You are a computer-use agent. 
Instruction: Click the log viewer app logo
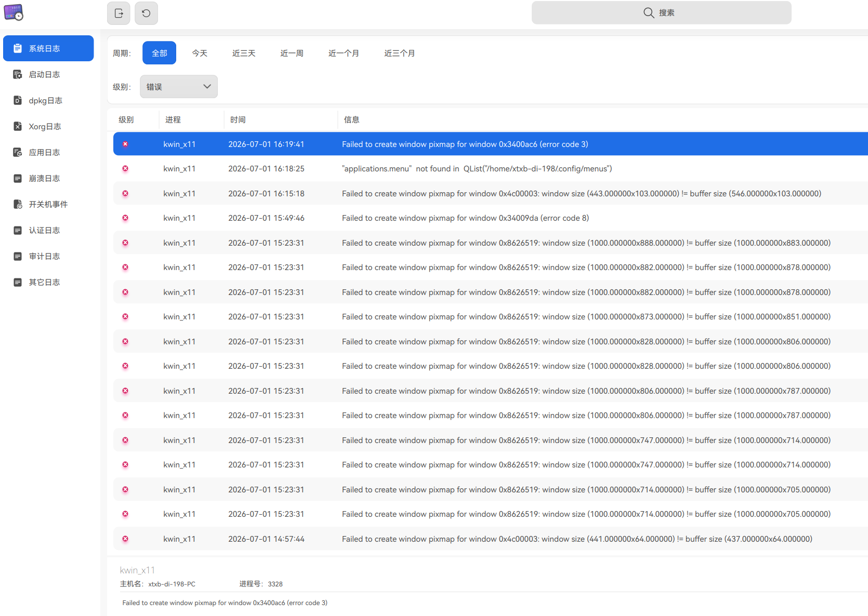[14, 12]
